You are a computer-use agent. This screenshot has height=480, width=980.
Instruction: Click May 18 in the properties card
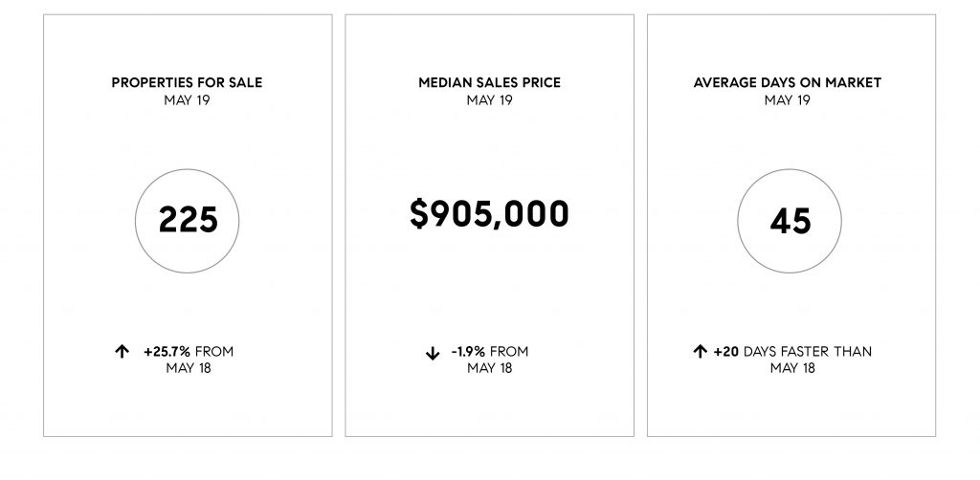point(189,368)
